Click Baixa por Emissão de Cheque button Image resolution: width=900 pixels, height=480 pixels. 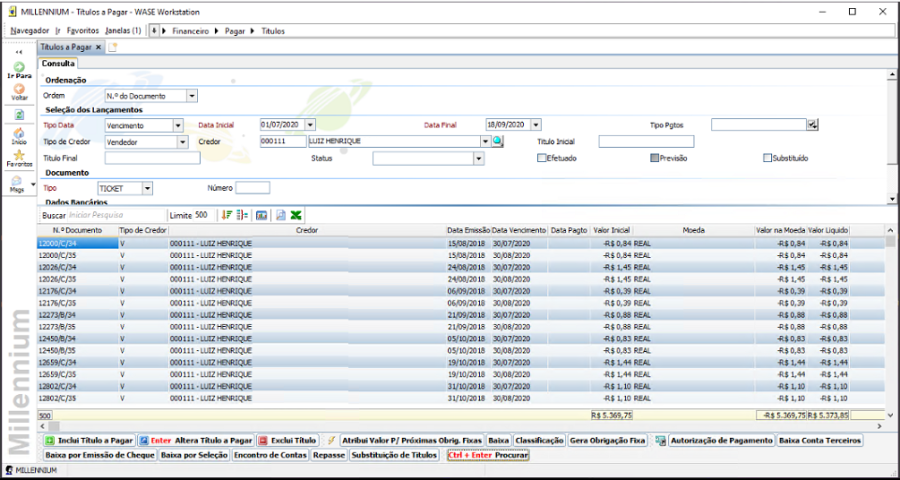(100, 455)
